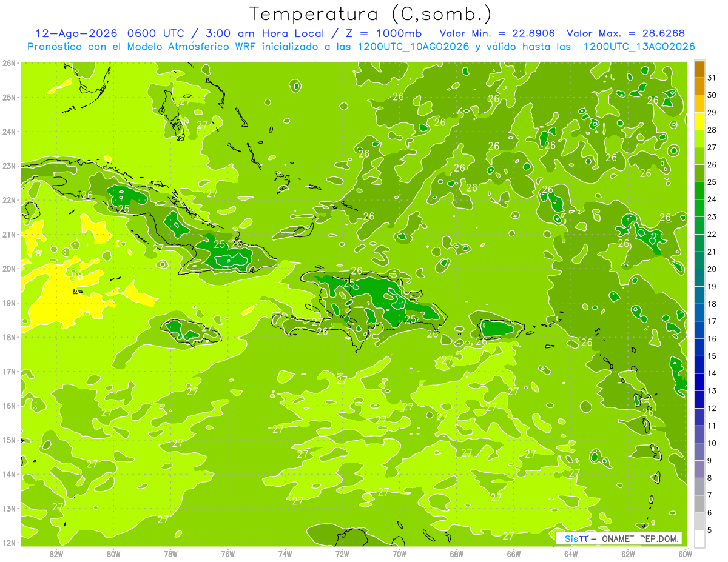The image size is (728, 562).
Task: Click the legend scale label '20'
Action: 712,269
